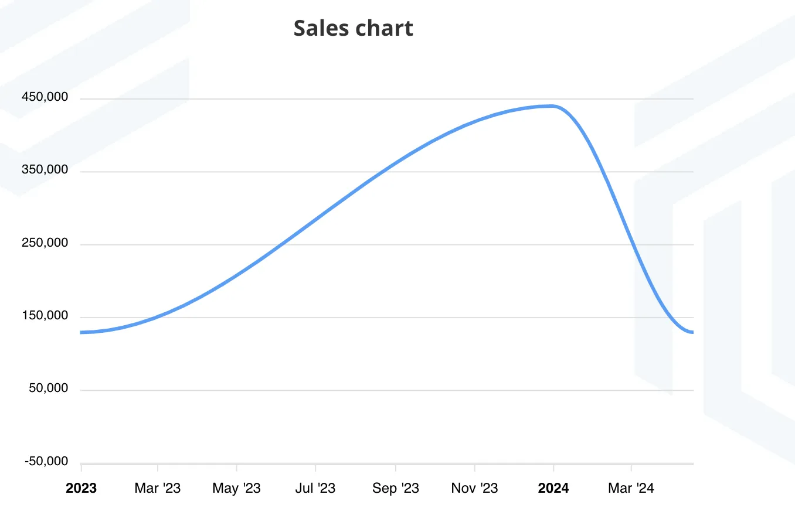This screenshot has width=795, height=532.
Task: Click the x-axis tick mark above Jul '23
Action: 315,468
